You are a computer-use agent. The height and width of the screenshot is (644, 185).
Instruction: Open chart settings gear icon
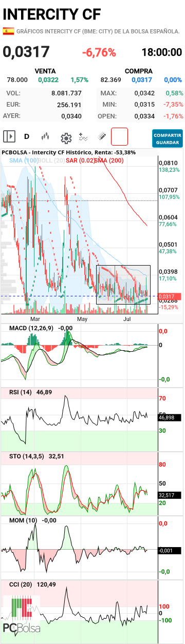66,137
